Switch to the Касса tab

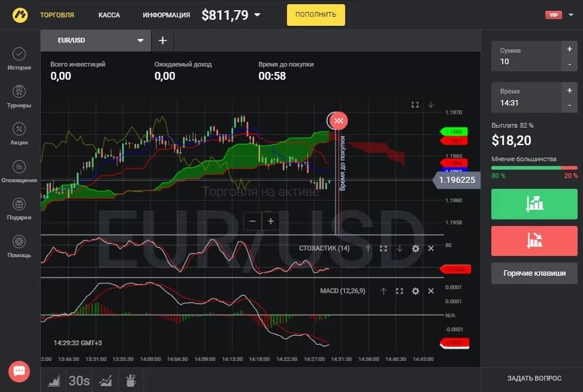click(x=109, y=14)
